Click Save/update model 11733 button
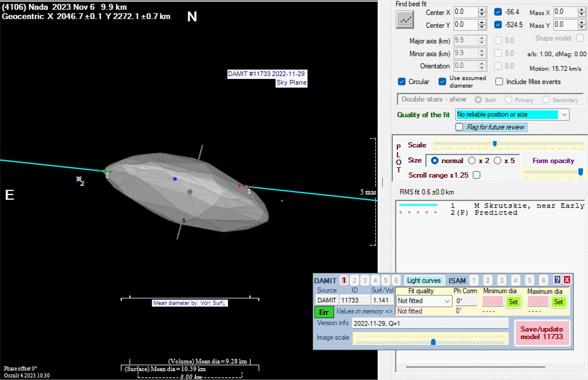The height and width of the screenshot is (380, 588). coord(542,333)
